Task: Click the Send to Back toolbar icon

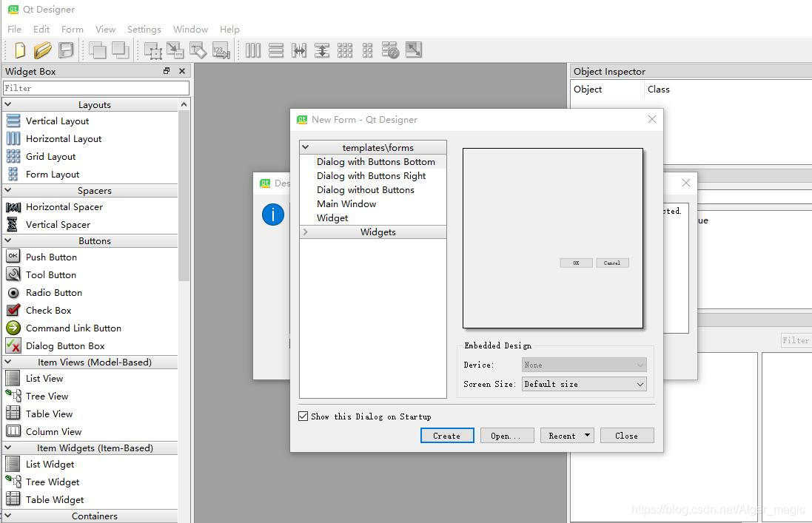Action: 97,50
